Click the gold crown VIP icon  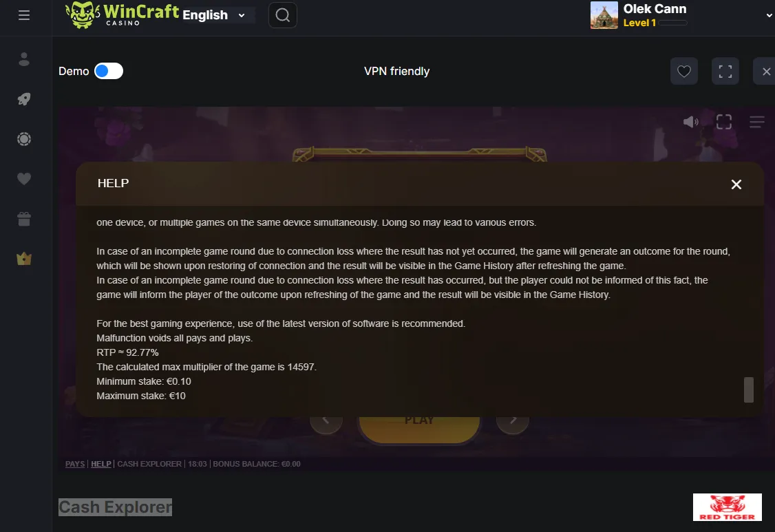(23, 259)
